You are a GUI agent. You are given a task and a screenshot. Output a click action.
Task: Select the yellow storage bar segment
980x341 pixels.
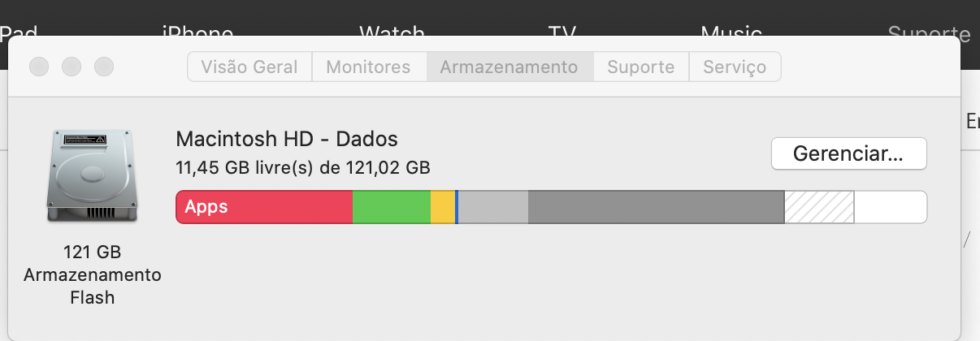click(x=442, y=207)
